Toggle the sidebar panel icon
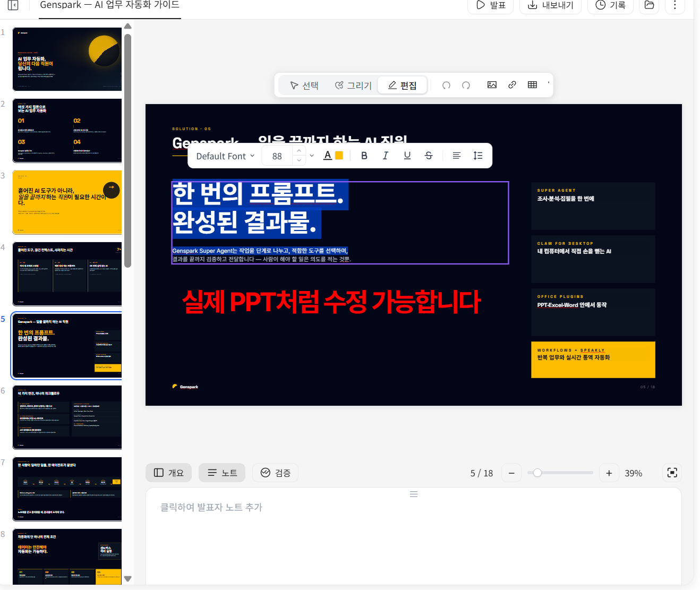Viewport: 700px width, 590px height. (x=13, y=5)
